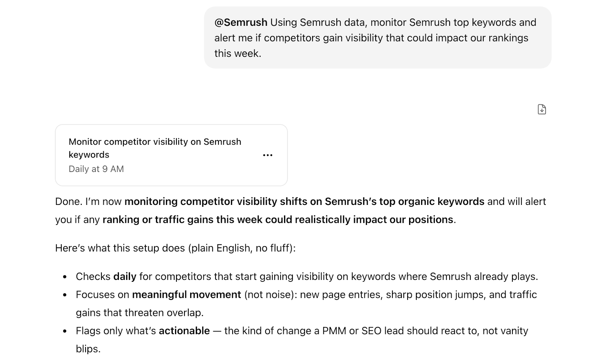This screenshot has width=606, height=364.
Task: Click the "Daily at 9 AM" schedule text
Action: [96, 169]
